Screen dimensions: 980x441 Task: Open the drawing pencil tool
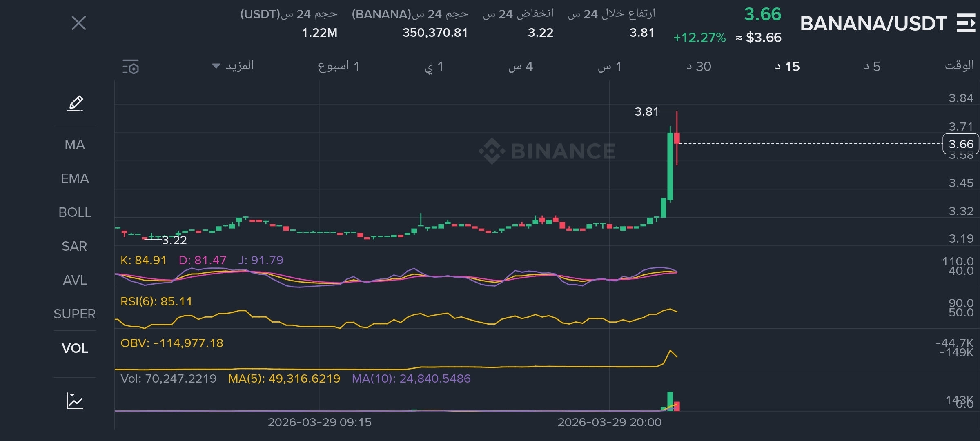coord(75,104)
